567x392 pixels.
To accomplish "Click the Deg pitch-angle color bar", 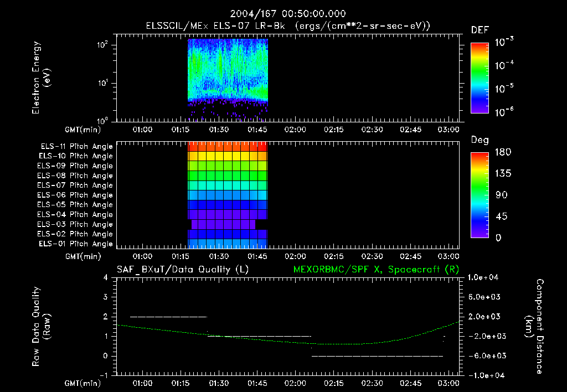I will pyautogui.click(x=480, y=195).
